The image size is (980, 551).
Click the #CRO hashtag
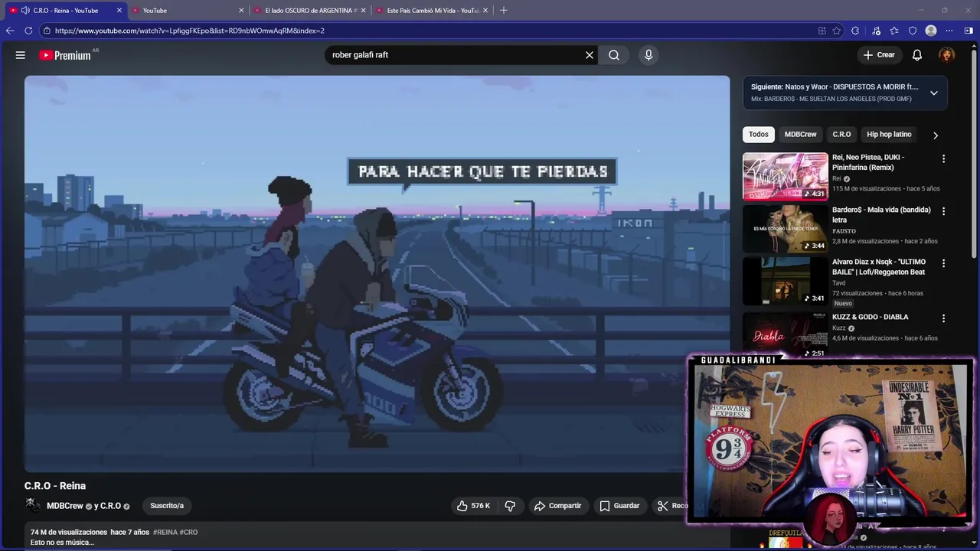click(x=188, y=532)
